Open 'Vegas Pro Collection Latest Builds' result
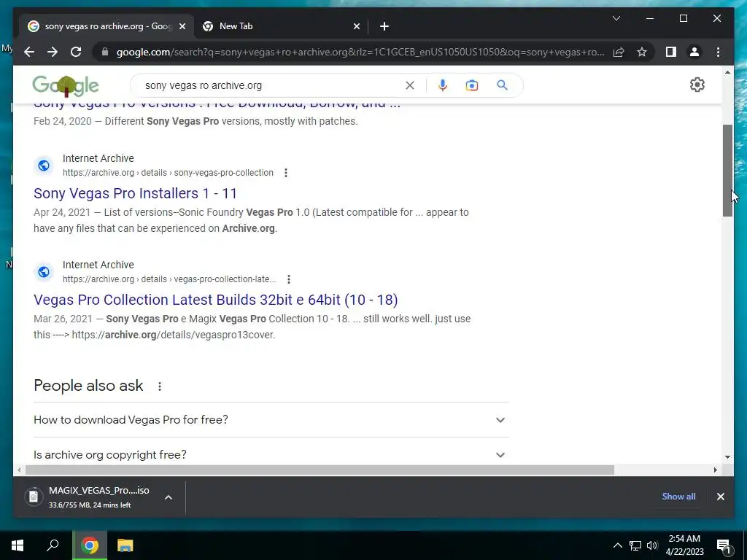The image size is (747, 560). 216,300
